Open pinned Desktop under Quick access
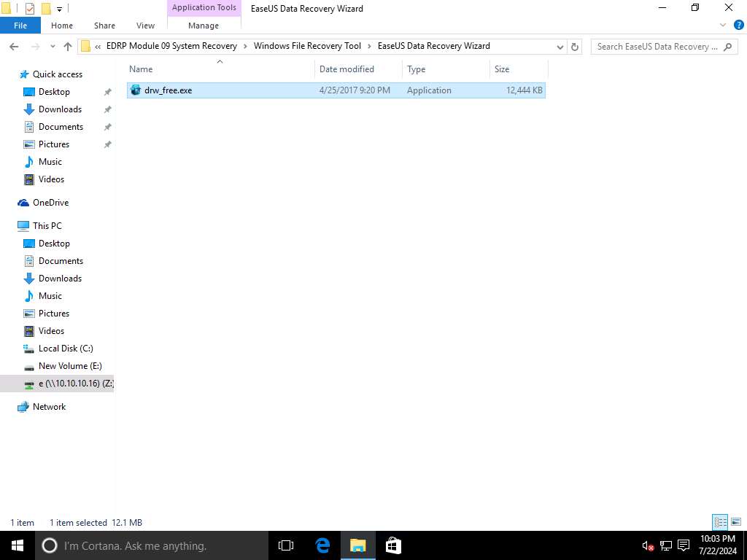The width and height of the screenshot is (747, 560). tap(54, 92)
